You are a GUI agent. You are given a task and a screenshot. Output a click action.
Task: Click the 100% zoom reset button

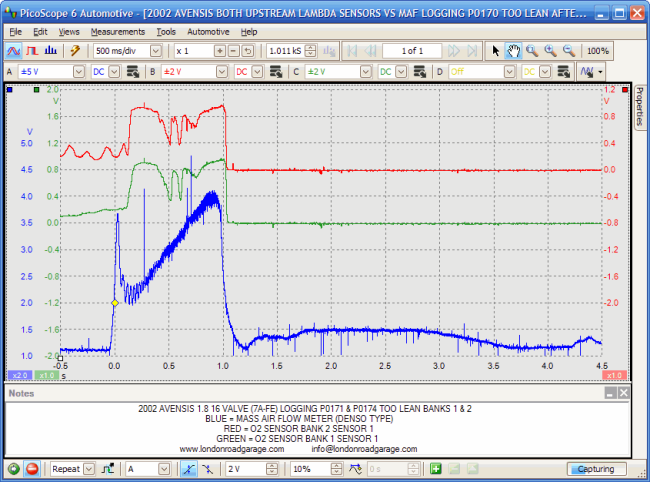(x=598, y=50)
